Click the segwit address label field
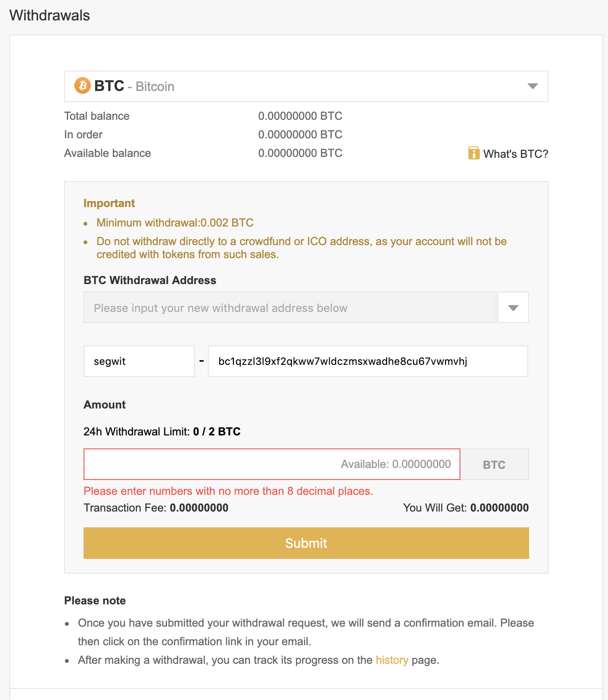The width and height of the screenshot is (608, 700). (139, 361)
